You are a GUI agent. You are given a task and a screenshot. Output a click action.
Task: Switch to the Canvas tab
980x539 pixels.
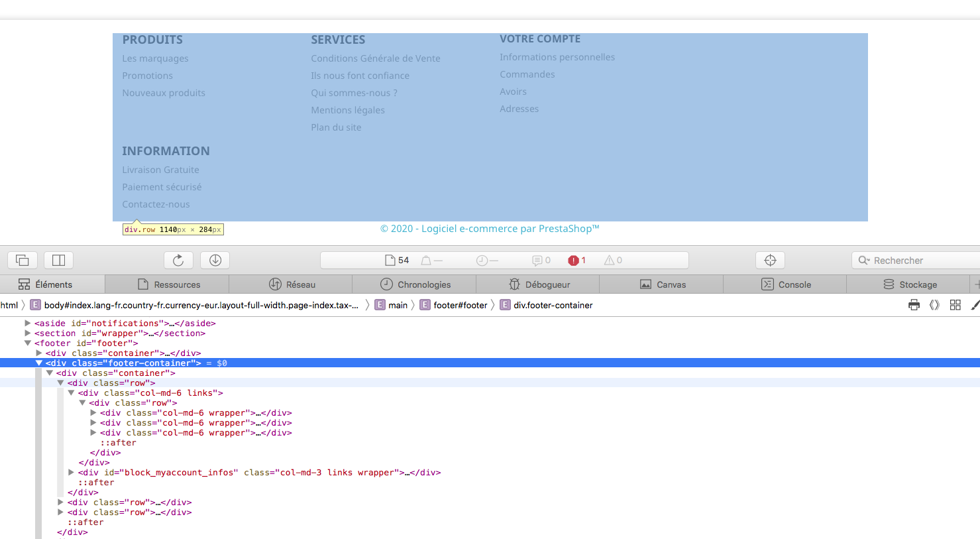point(661,284)
